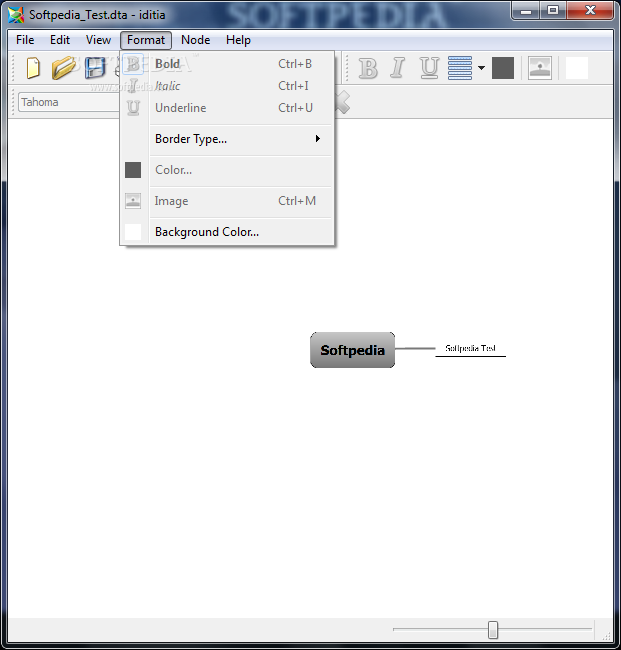Click the Tahoma font name field
Viewport: 621px width, 650px height.
69,102
